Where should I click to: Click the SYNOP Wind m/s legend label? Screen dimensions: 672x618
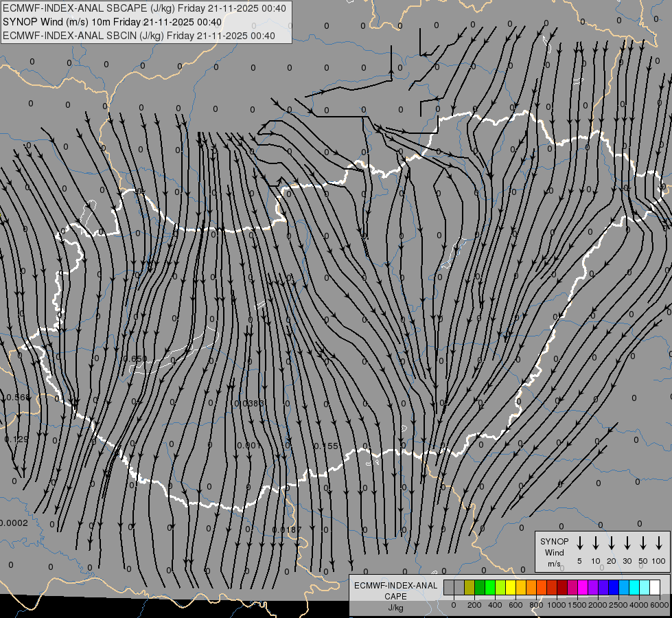click(555, 552)
